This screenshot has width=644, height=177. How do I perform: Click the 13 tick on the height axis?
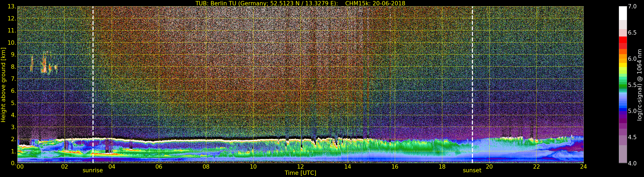pos(12,6)
